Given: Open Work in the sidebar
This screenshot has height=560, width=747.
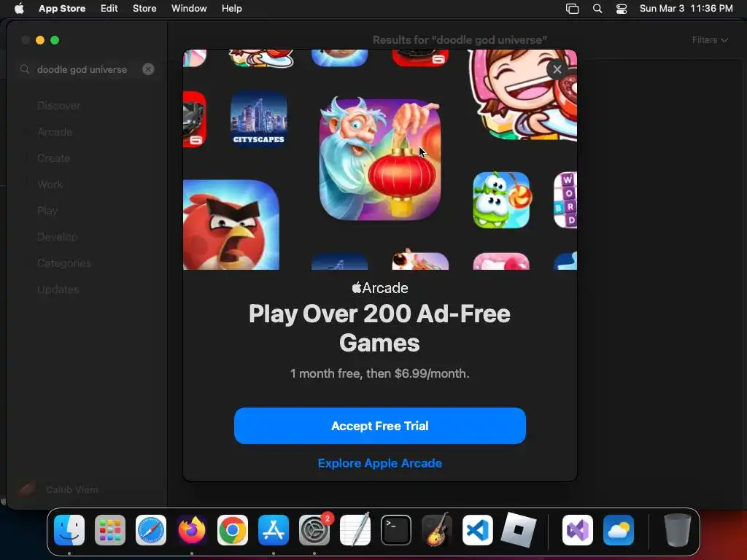Looking at the screenshot, I should tap(50, 184).
